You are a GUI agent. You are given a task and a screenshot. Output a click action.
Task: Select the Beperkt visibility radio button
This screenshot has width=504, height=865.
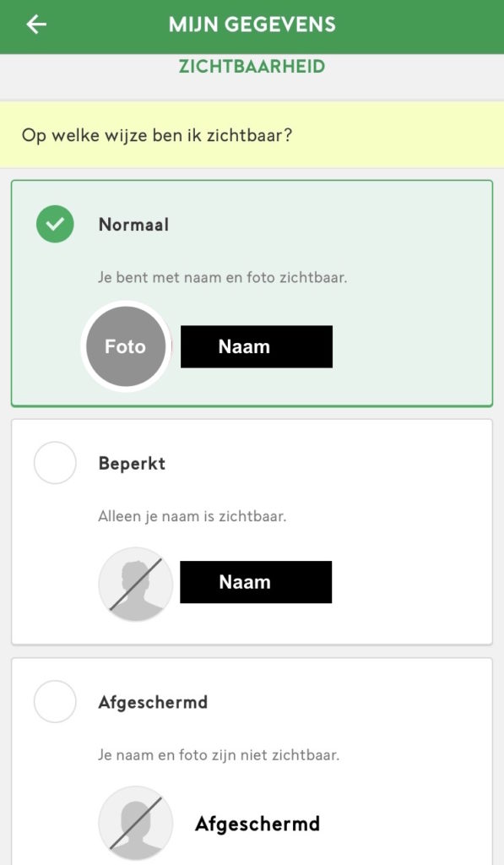[55, 463]
